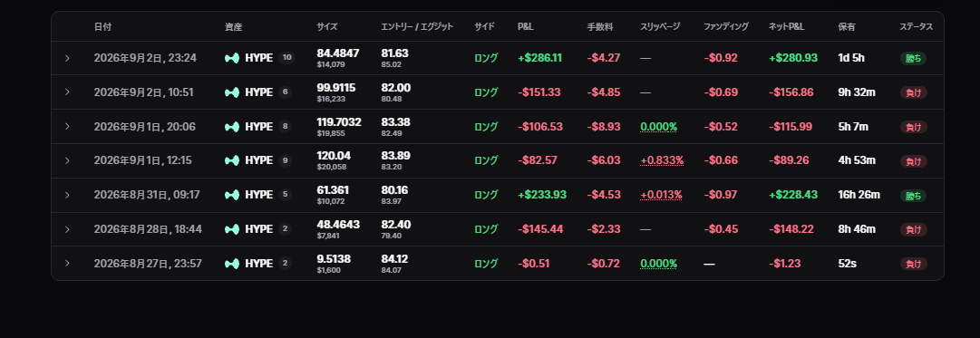Click ロング side label in 8月28日 row

[x=486, y=229]
